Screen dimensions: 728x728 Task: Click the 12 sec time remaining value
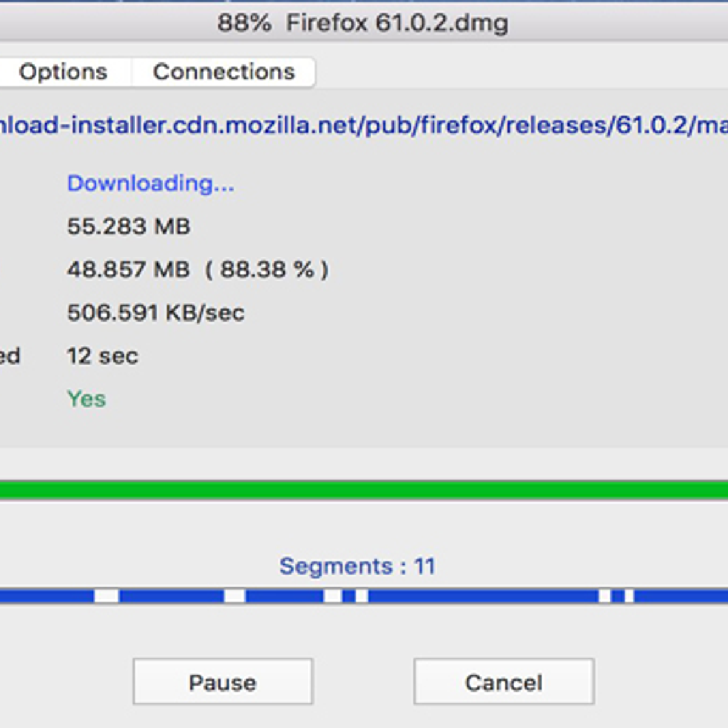coord(103,356)
